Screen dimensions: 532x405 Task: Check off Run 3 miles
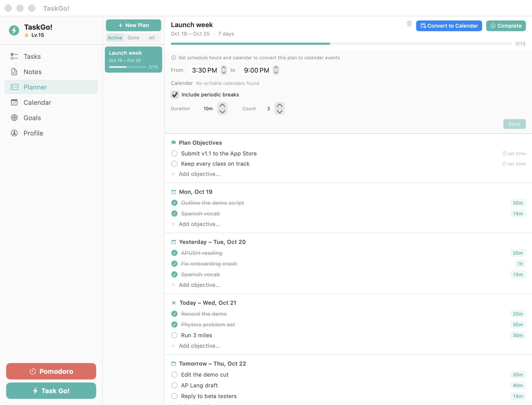coord(174,335)
